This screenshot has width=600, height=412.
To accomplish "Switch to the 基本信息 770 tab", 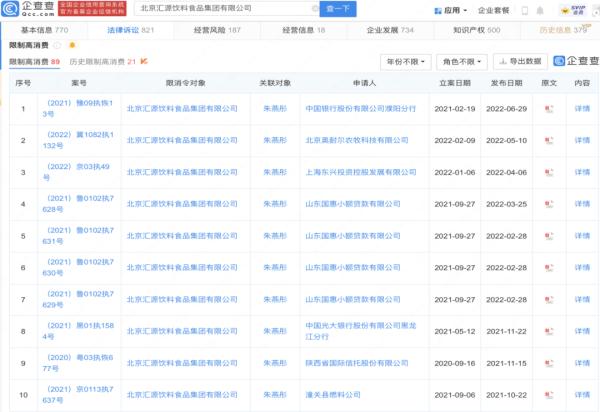I will click(44, 30).
